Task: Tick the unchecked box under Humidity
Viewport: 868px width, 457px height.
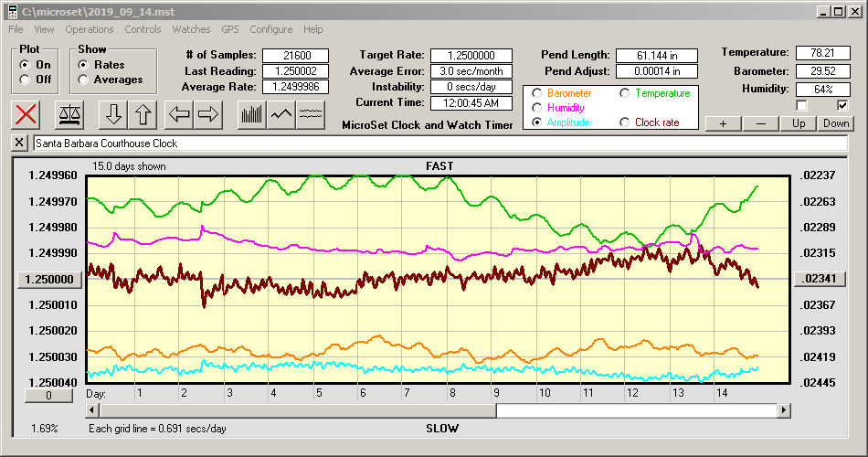Action: (801, 106)
